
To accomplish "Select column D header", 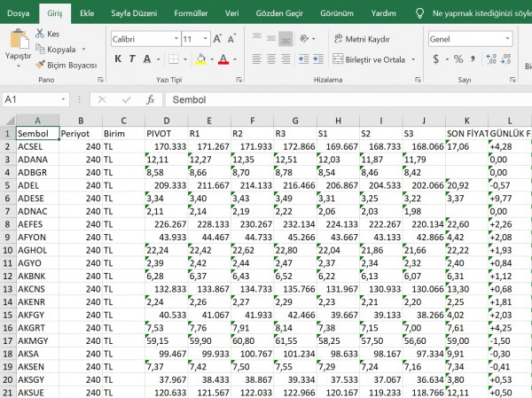I will 167,121.
